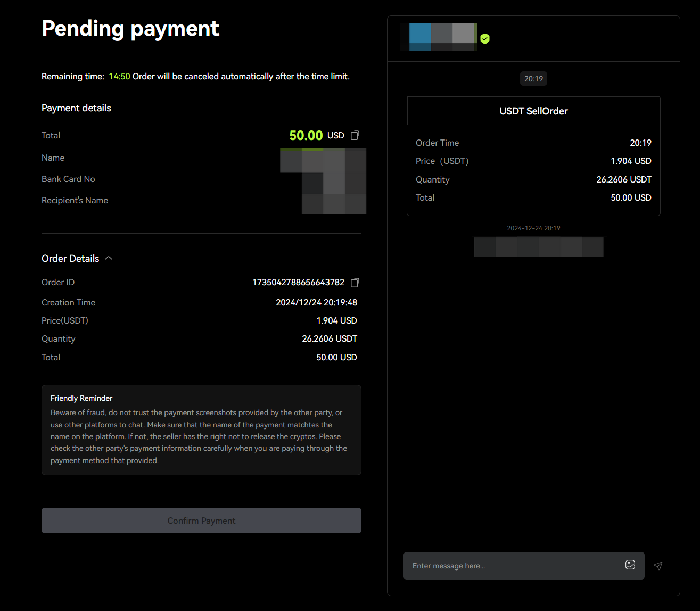Click the 14:50 remaining time countdown
The image size is (700, 611).
tap(119, 77)
